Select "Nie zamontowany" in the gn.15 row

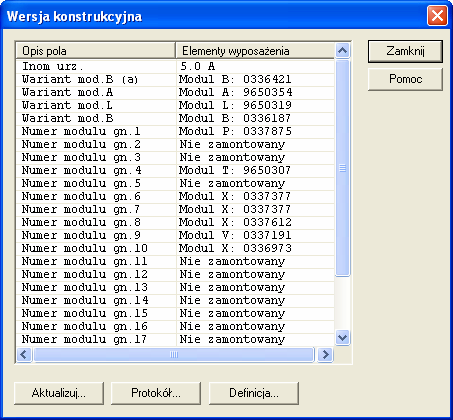click(x=255, y=313)
